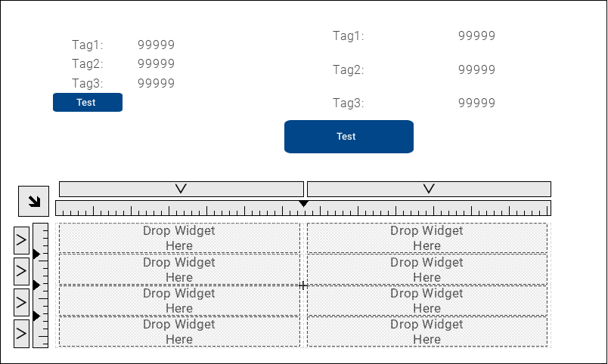This screenshot has width=608, height=364.
Task: Click the crosshair cursor at grid center
Action: (303, 285)
